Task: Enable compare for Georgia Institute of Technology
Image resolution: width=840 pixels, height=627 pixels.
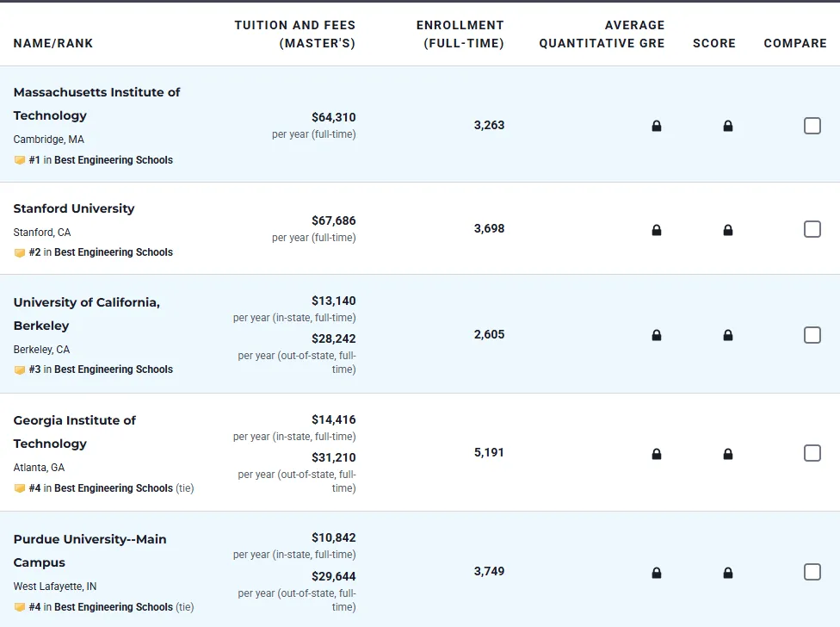Action: point(812,453)
